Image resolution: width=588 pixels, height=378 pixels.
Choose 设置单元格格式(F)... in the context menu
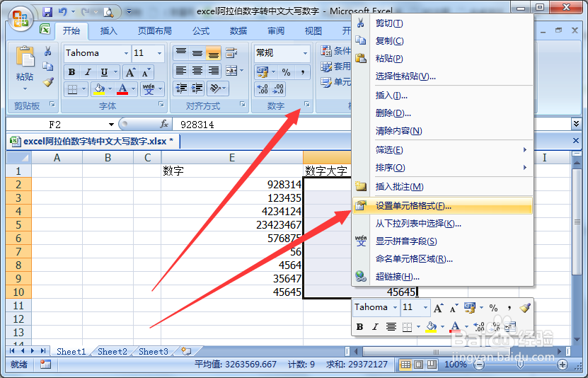point(442,206)
